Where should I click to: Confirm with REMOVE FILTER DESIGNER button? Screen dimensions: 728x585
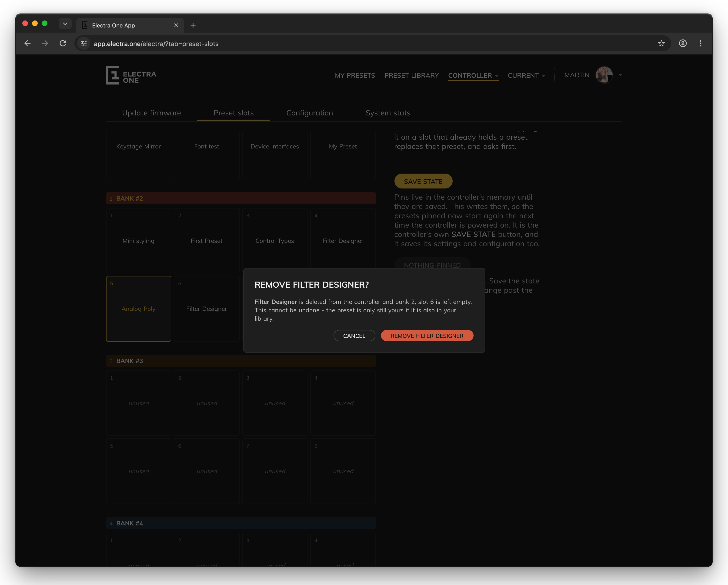(427, 336)
